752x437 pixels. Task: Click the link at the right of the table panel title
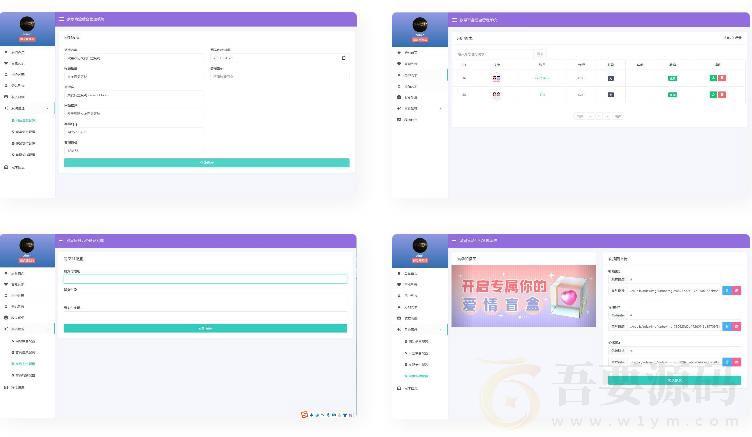tap(732, 37)
